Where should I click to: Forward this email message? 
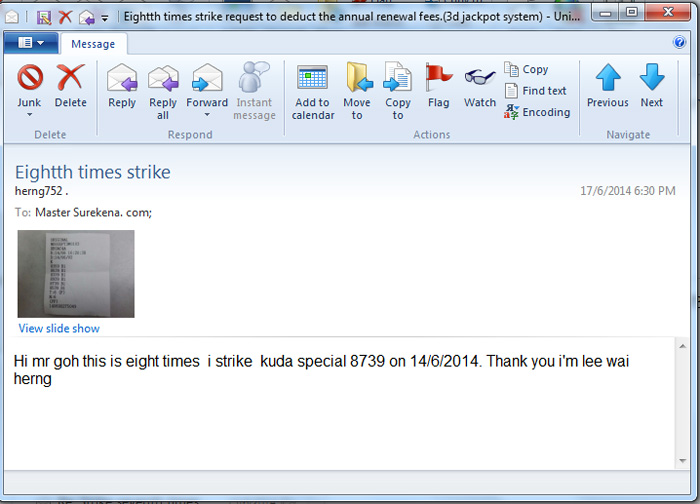(207, 78)
